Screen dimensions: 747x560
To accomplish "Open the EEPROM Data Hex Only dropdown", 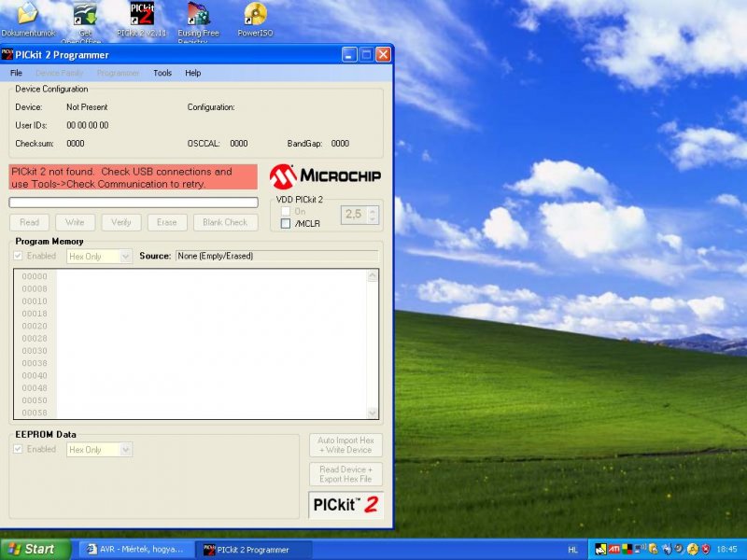I will (x=99, y=450).
